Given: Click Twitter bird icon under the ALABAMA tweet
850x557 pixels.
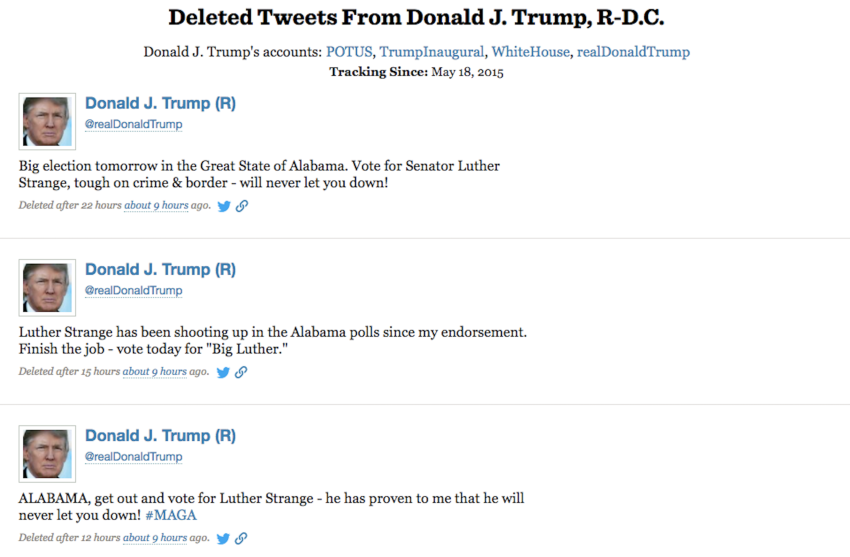Looking at the screenshot, I should [x=224, y=538].
